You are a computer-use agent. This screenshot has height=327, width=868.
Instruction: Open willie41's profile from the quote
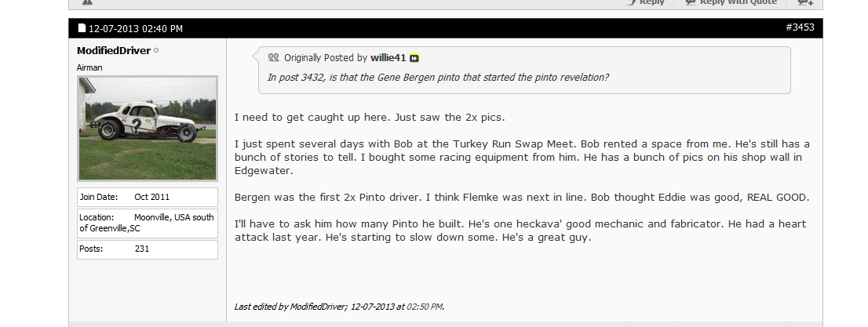[x=388, y=57]
